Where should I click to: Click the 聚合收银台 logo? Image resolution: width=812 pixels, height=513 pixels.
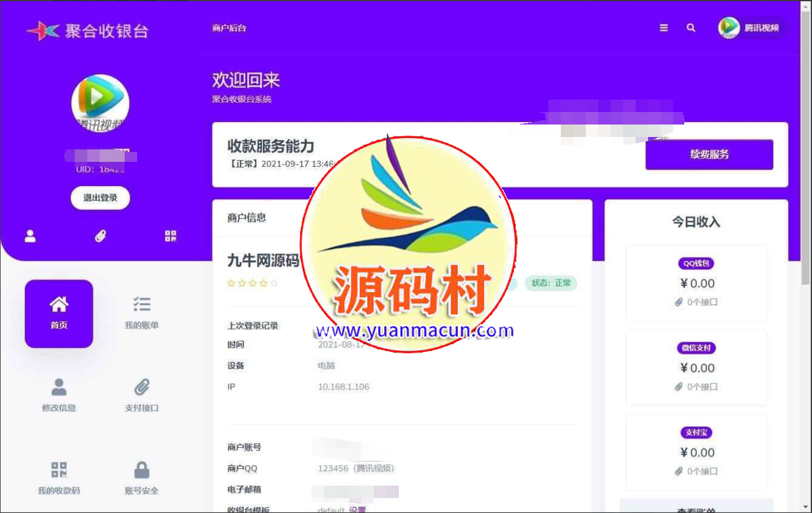tap(87, 31)
